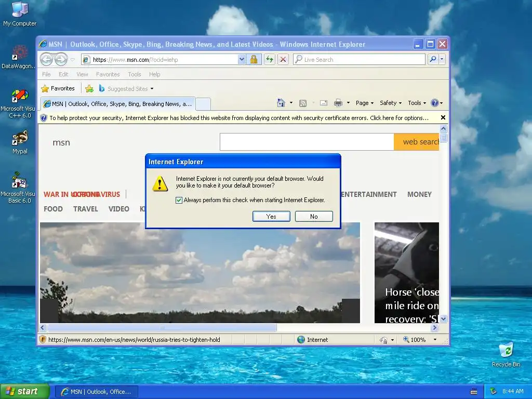Open a new blank tab
532x399 pixels.
coord(203,104)
